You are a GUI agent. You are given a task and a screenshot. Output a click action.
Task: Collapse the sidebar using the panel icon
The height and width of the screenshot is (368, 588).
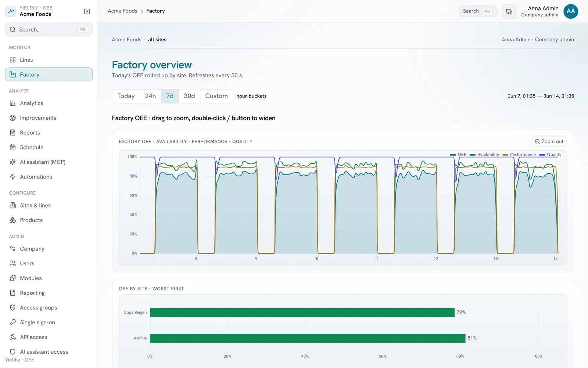point(87,11)
